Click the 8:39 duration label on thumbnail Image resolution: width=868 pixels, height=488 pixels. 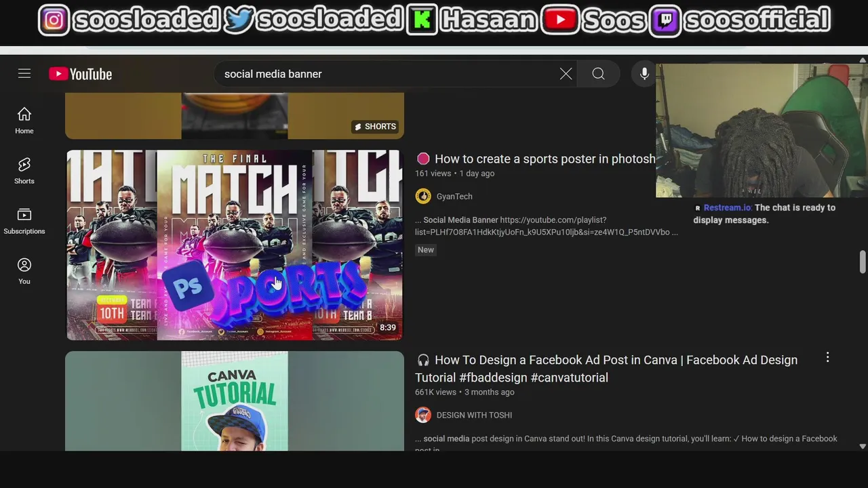point(388,327)
